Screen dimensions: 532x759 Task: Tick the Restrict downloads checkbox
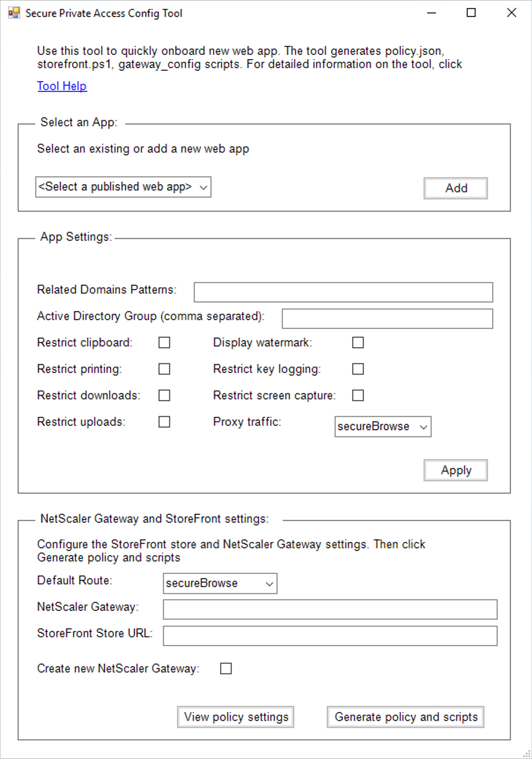click(x=164, y=395)
